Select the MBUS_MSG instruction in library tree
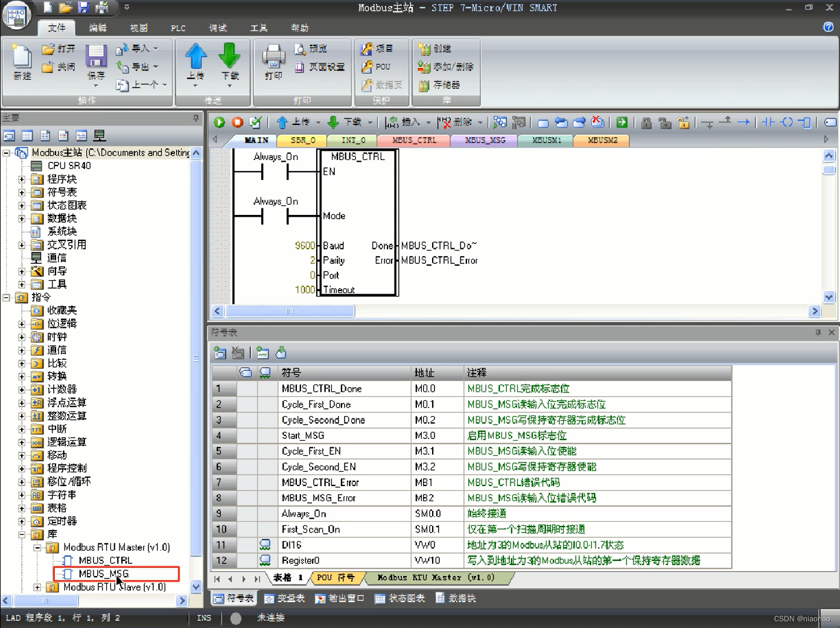 (x=103, y=574)
